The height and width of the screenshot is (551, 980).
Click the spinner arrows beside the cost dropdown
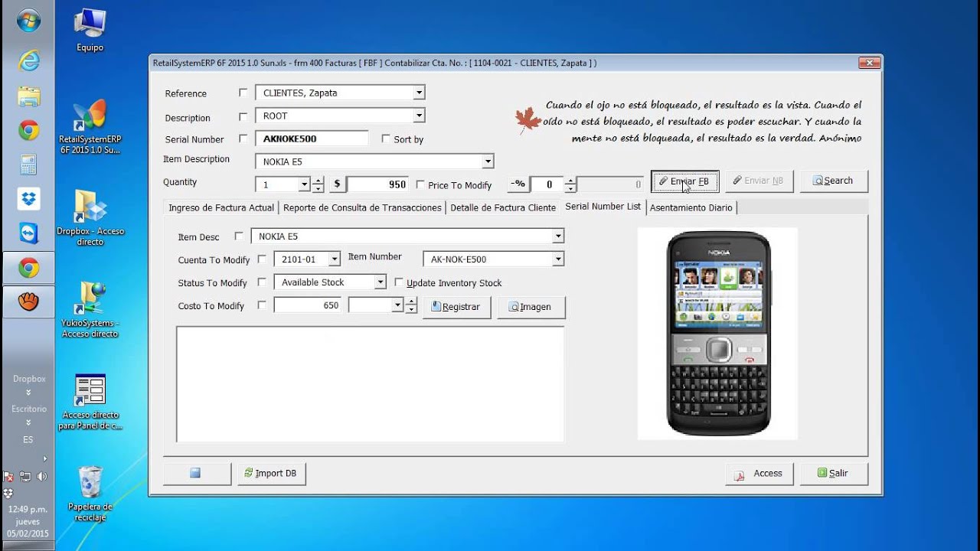[411, 305]
